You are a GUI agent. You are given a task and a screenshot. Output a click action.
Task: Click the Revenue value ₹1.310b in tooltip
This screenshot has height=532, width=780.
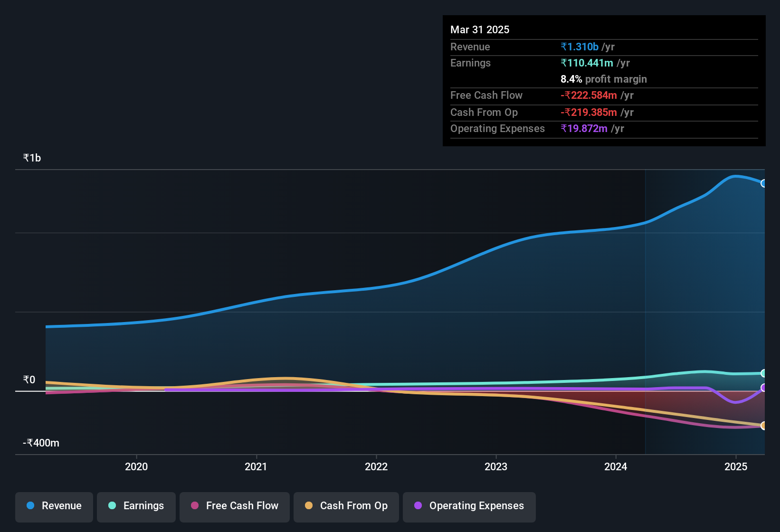click(580, 47)
